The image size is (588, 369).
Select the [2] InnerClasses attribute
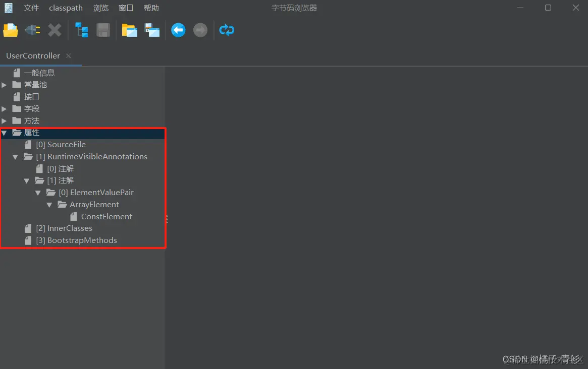click(64, 228)
